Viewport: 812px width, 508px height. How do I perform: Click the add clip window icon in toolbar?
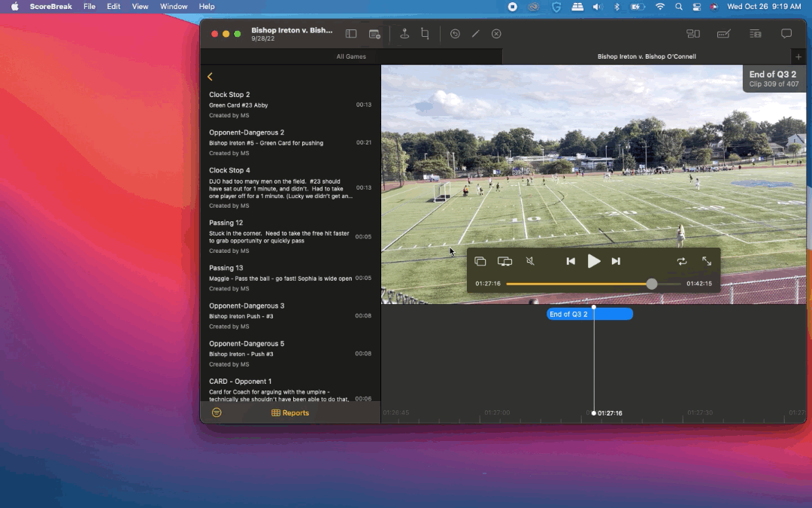[x=374, y=34]
